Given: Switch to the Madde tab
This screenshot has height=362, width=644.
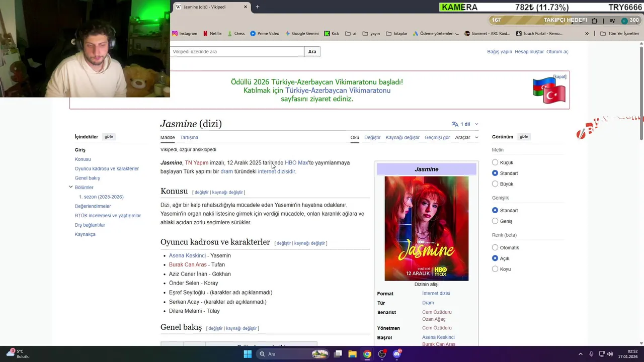Looking at the screenshot, I should 168,137.
